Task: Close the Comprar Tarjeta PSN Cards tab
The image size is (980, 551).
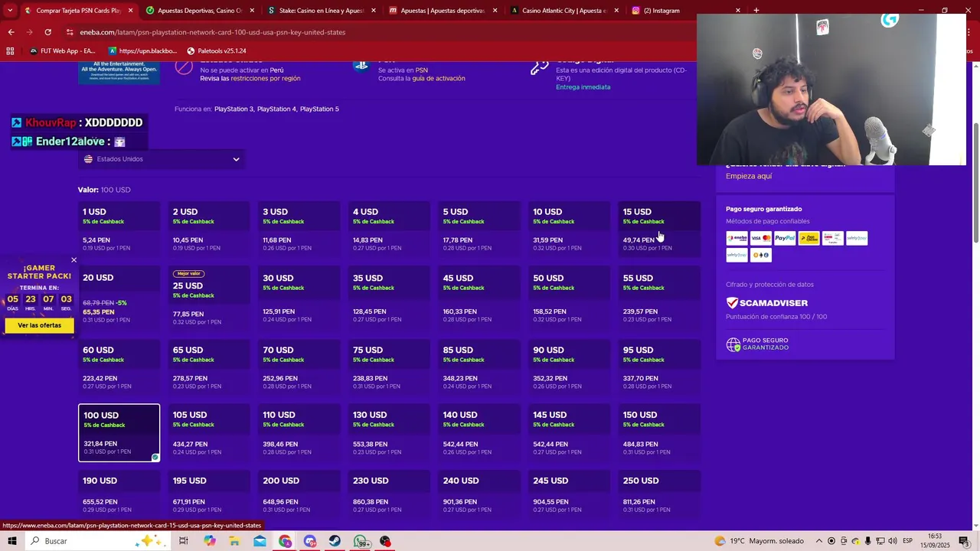Action: pyautogui.click(x=131, y=11)
